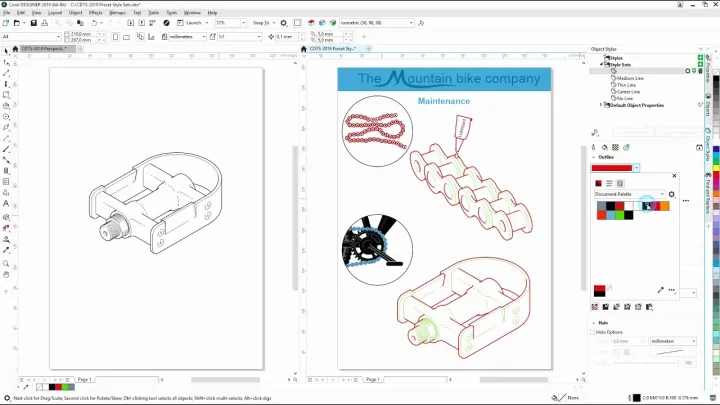Viewport: 720px width, 405px height.
Task: Click the Import icon
Action: pos(130,22)
